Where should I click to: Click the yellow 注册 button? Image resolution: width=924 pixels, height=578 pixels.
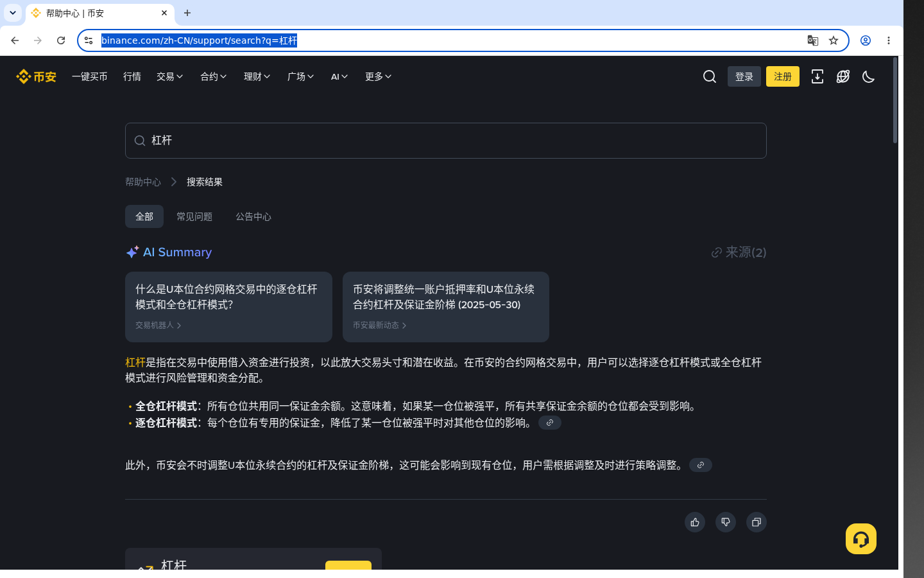(x=783, y=76)
